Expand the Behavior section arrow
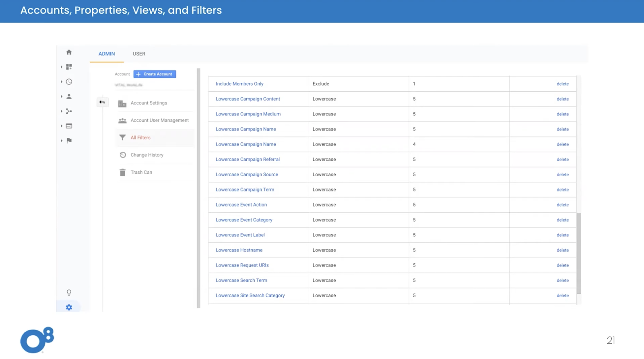The width and height of the screenshot is (644, 359). [62, 126]
